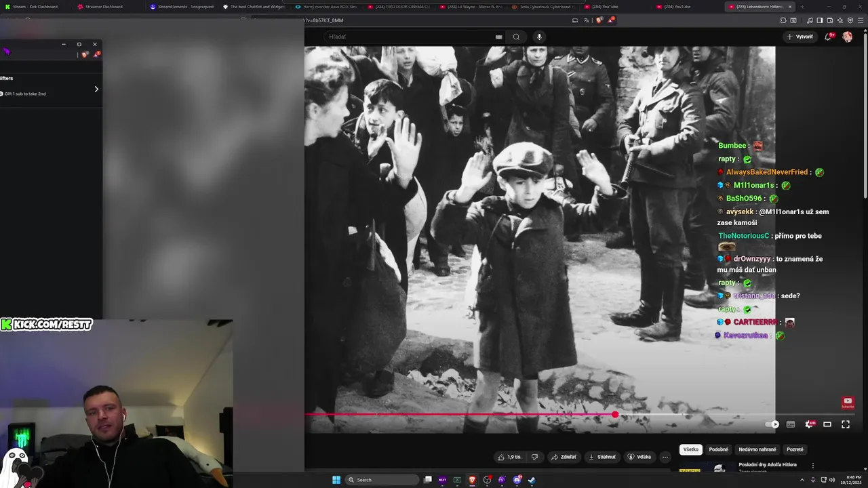Open Brave Leo AI sparkle icon
The height and width of the screenshot is (488, 868).
840,20
